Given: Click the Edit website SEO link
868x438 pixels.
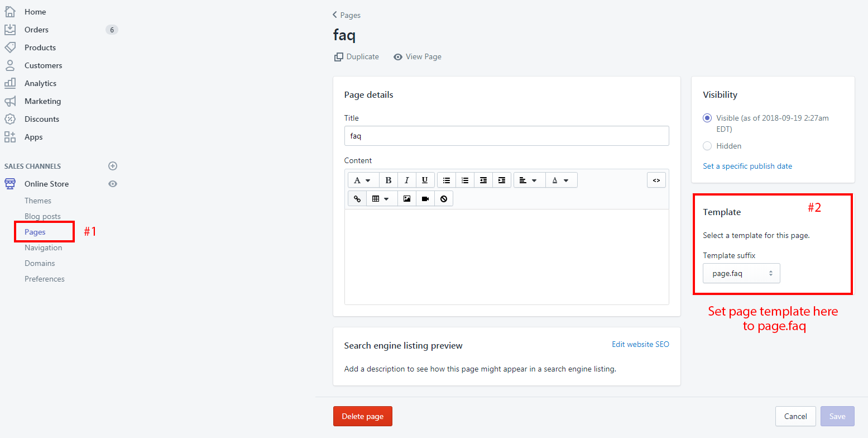Looking at the screenshot, I should coord(640,344).
